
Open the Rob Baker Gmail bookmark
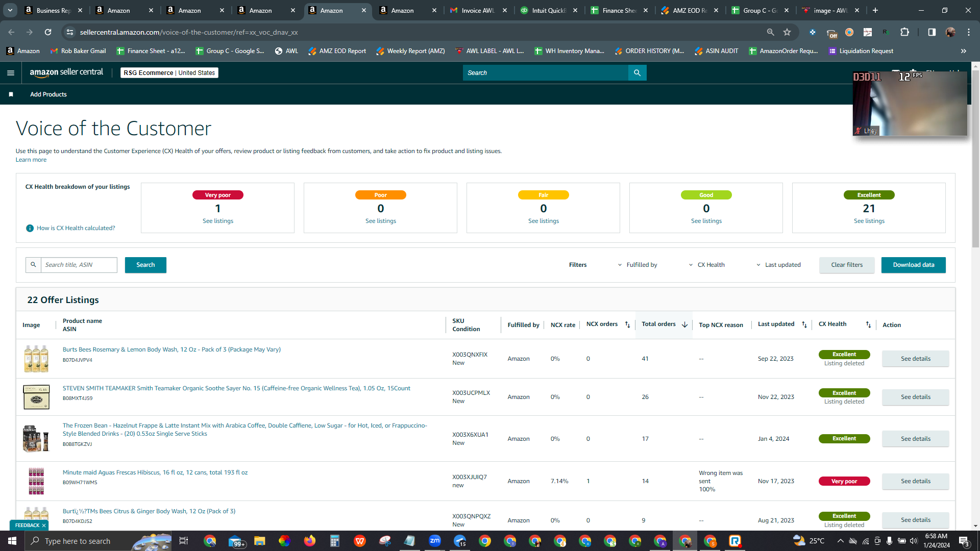point(78,51)
